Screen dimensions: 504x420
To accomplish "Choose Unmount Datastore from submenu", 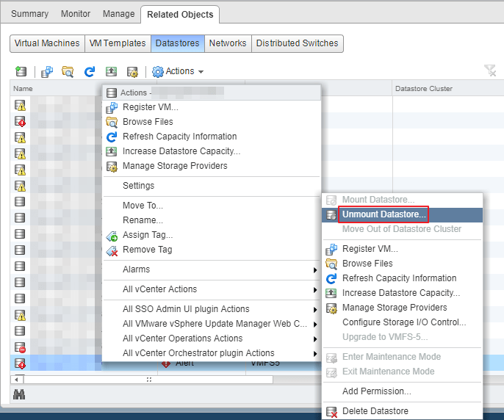I will pyautogui.click(x=402, y=214).
